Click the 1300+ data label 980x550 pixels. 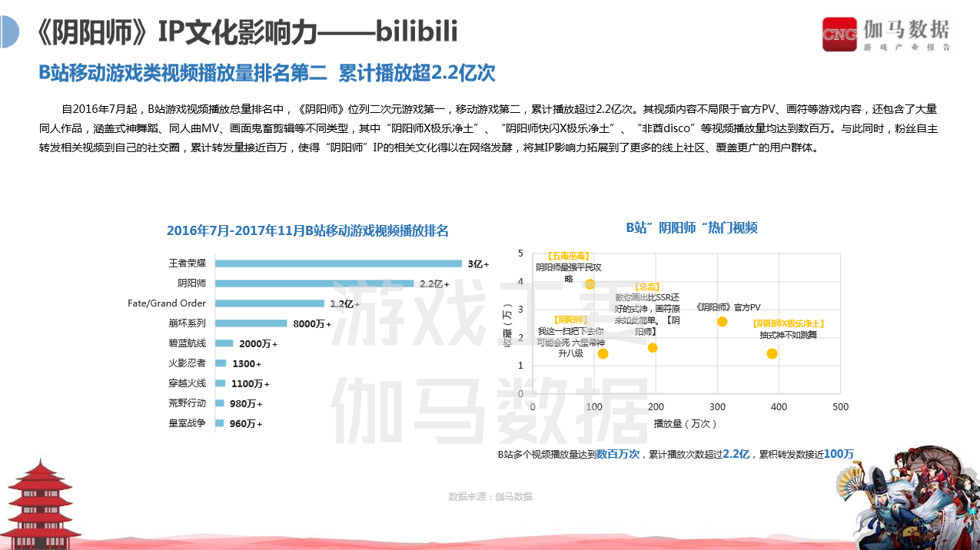247,364
